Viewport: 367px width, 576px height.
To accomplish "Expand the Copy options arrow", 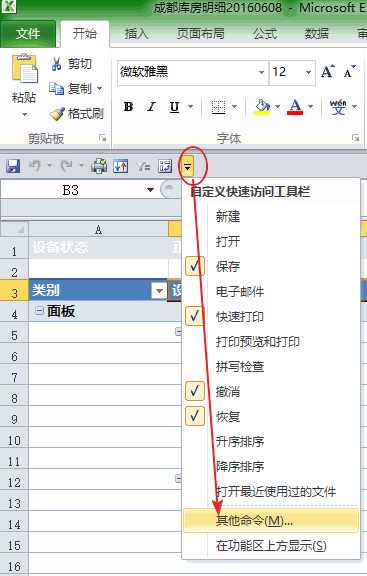I will pyautogui.click(x=100, y=89).
